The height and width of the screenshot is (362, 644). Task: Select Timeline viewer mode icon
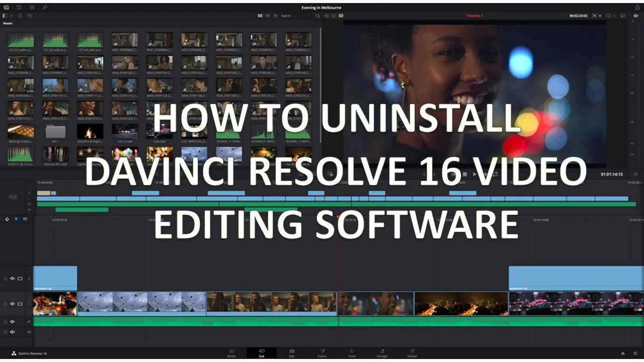(341, 16)
